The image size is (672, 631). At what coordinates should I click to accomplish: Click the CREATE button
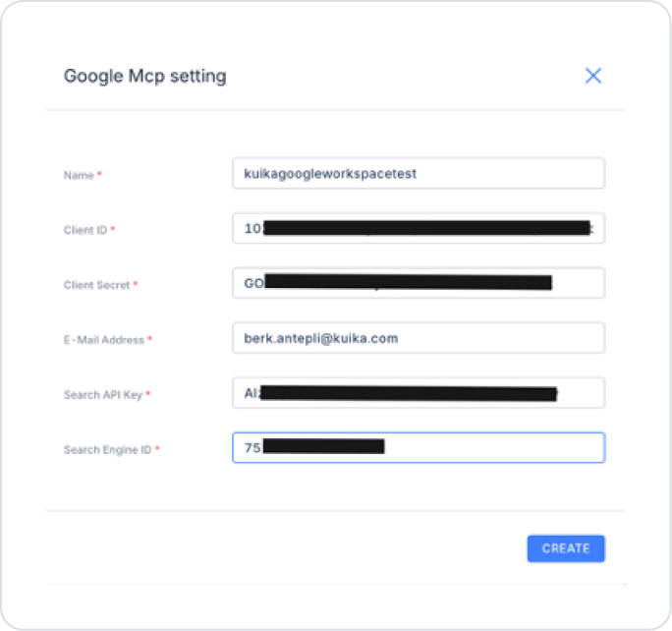tap(566, 548)
